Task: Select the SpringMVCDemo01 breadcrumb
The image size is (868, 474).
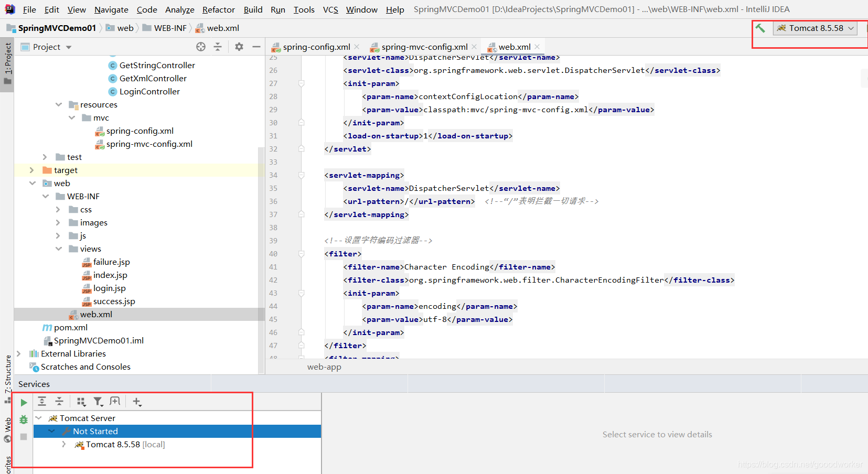Action: (57, 28)
